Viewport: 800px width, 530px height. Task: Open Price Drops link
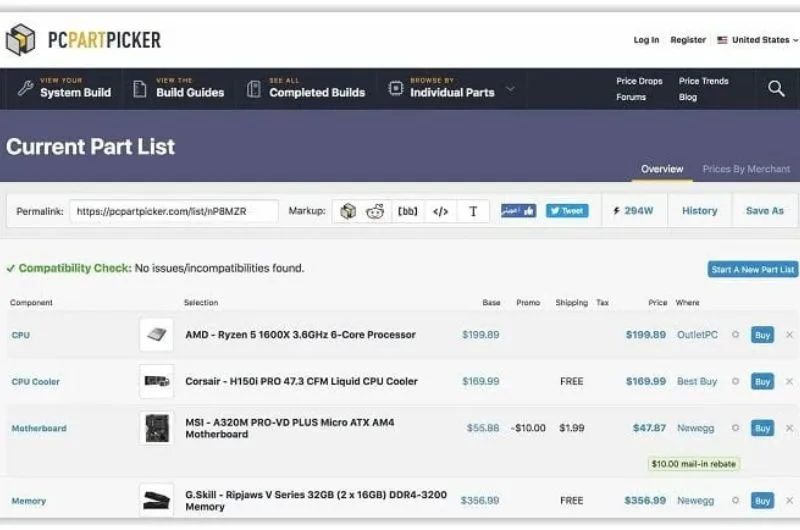click(639, 81)
